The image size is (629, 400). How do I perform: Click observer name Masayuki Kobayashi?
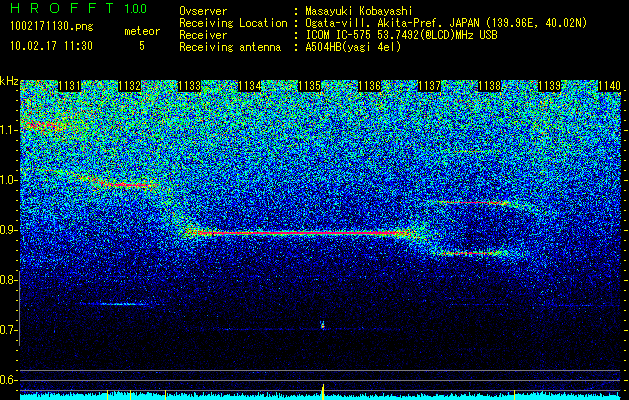click(x=359, y=12)
